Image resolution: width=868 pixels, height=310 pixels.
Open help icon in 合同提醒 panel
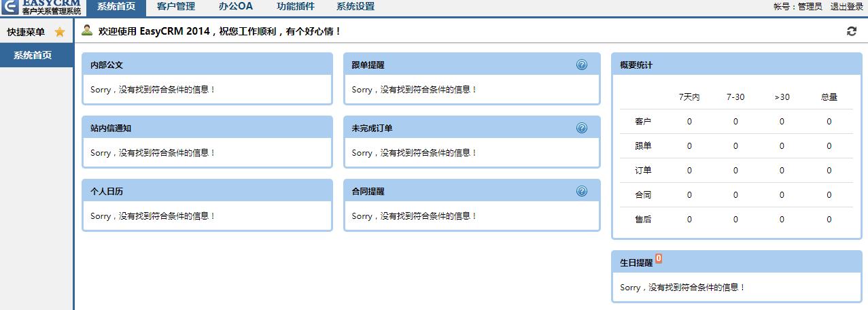582,191
